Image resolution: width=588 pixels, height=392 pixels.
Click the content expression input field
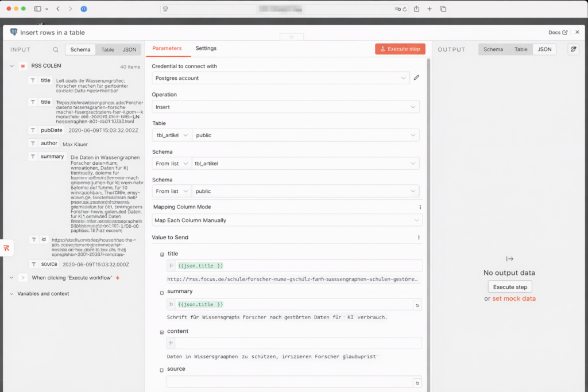click(x=298, y=343)
